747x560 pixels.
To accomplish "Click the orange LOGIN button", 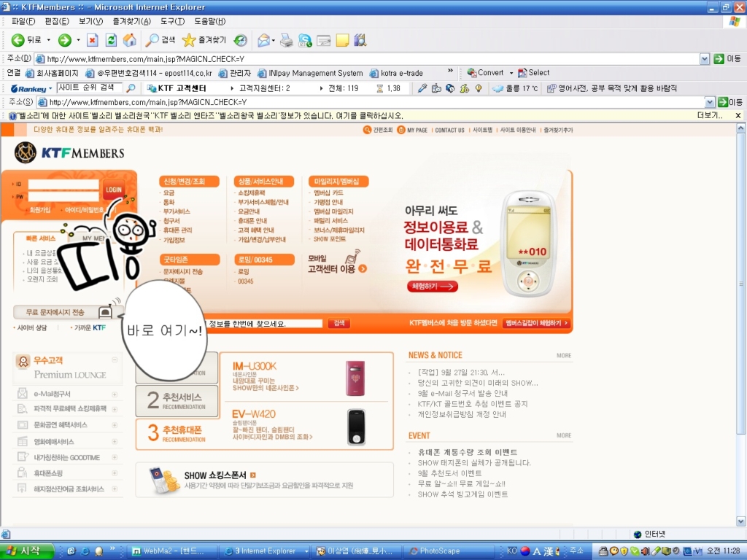I will pyautogui.click(x=113, y=190).
